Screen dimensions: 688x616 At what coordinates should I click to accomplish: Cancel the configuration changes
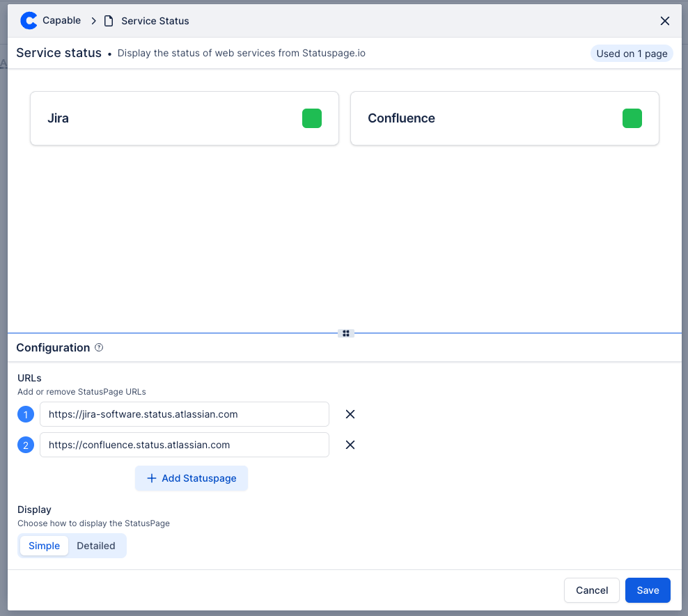coord(592,590)
